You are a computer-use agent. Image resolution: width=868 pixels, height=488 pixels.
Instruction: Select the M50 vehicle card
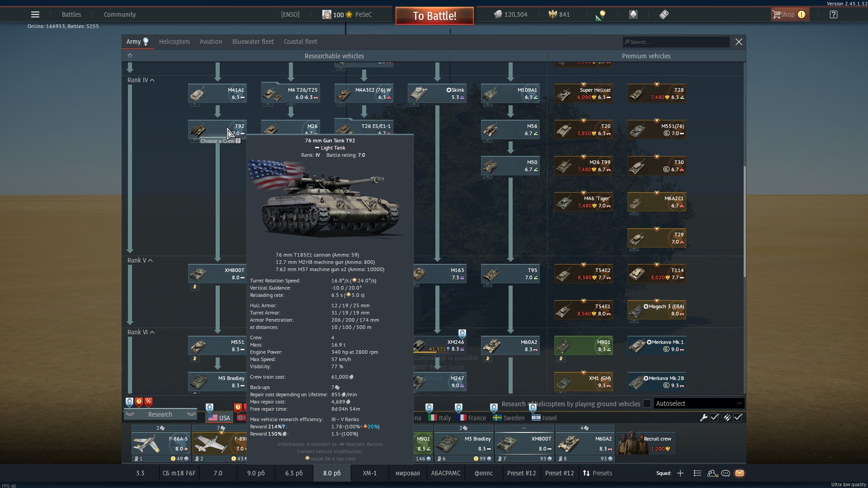click(x=510, y=166)
